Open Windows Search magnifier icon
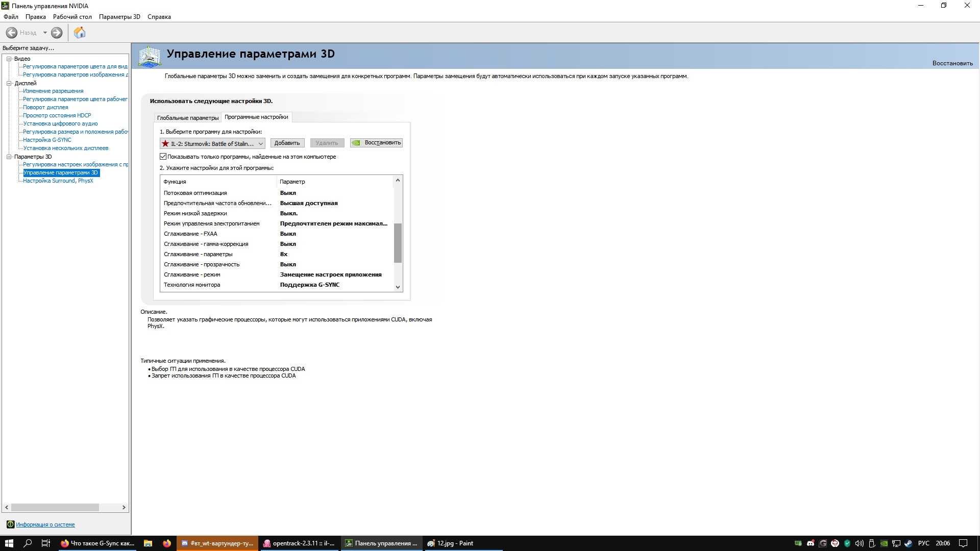Image resolution: width=980 pixels, height=551 pixels. [x=28, y=543]
